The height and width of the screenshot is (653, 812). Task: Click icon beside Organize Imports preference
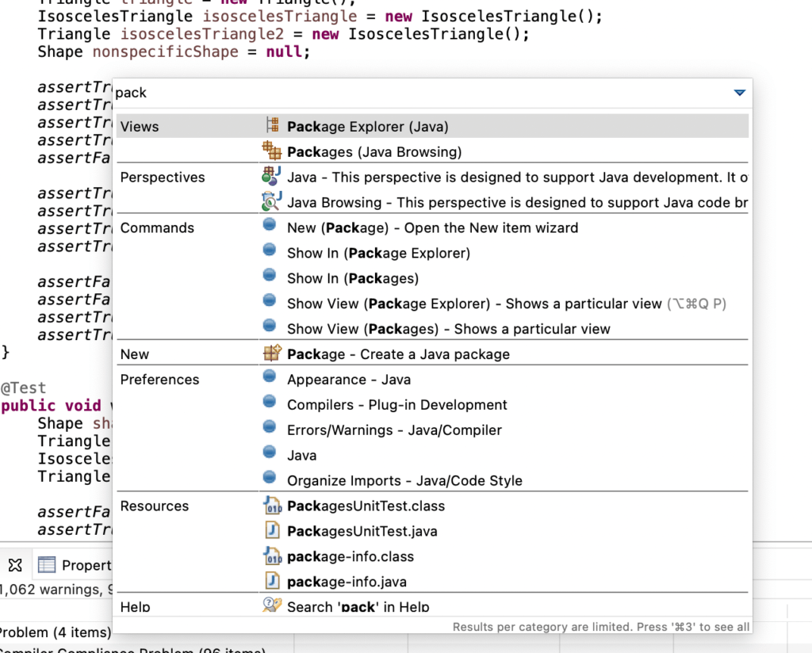(270, 476)
